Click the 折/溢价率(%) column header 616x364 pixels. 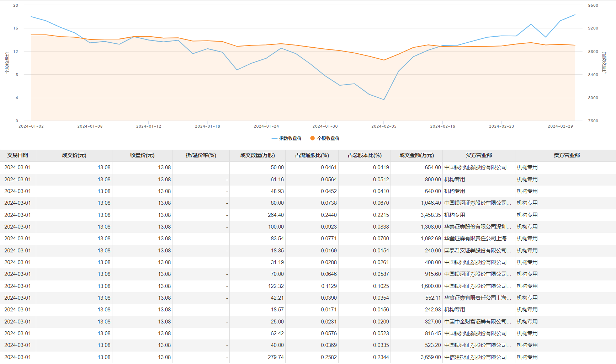click(201, 155)
